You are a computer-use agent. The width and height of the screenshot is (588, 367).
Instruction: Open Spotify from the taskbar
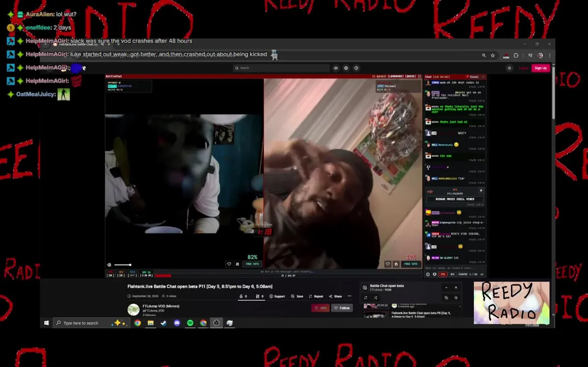(190, 323)
